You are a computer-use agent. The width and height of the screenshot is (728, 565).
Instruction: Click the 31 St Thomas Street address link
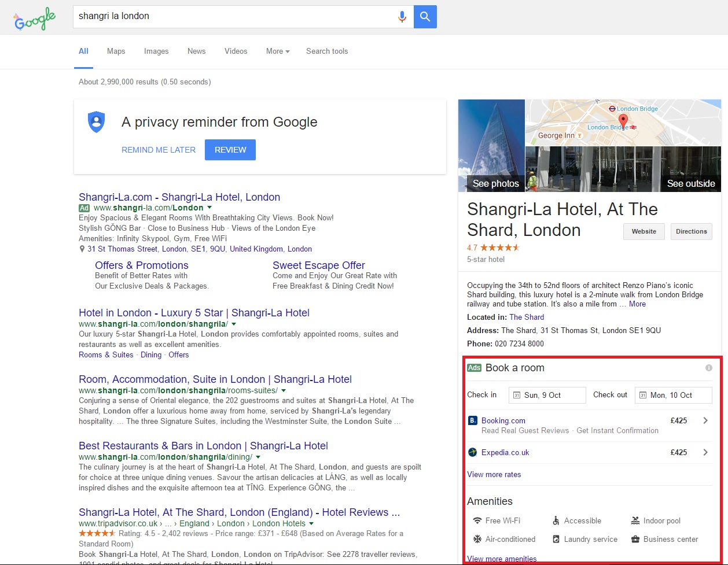coord(200,249)
